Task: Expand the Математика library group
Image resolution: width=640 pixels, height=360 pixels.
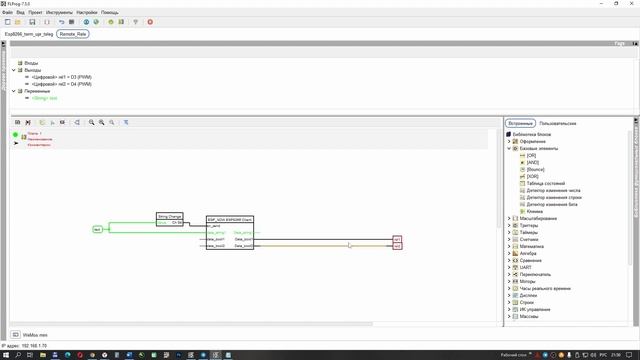Action: (x=509, y=247)
